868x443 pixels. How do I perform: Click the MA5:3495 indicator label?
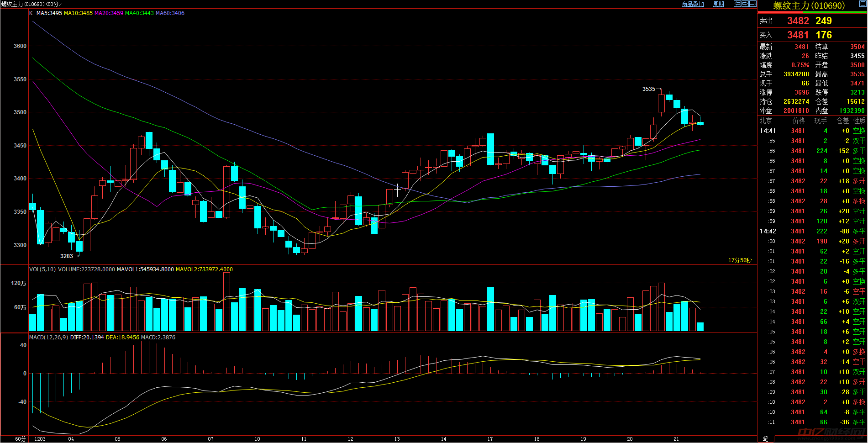click(49, 13)
